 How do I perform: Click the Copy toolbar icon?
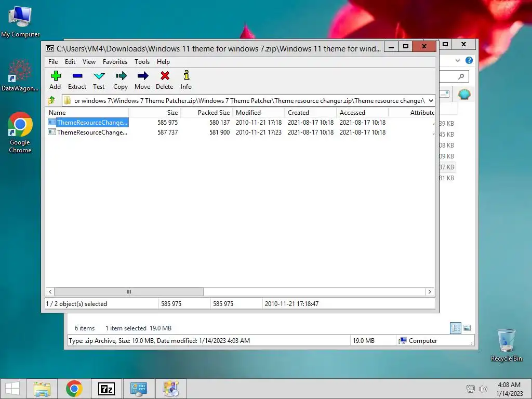(x=121, y=80)
